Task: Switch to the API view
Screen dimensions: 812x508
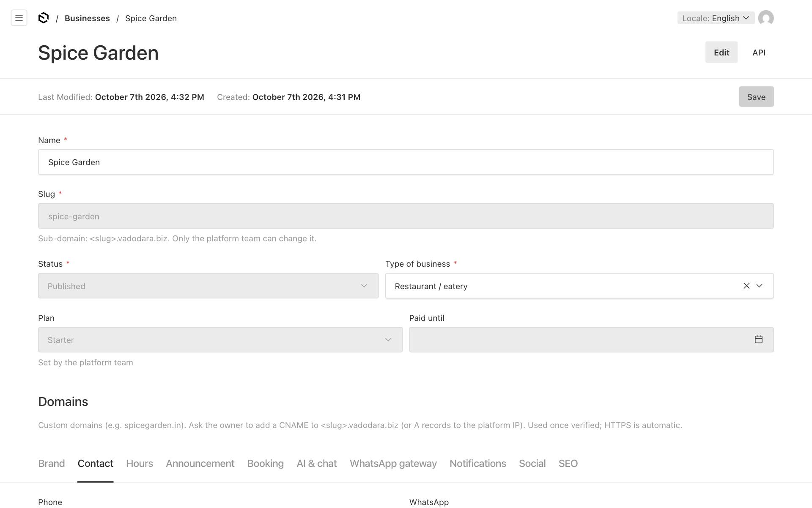Action: point(759,52)
